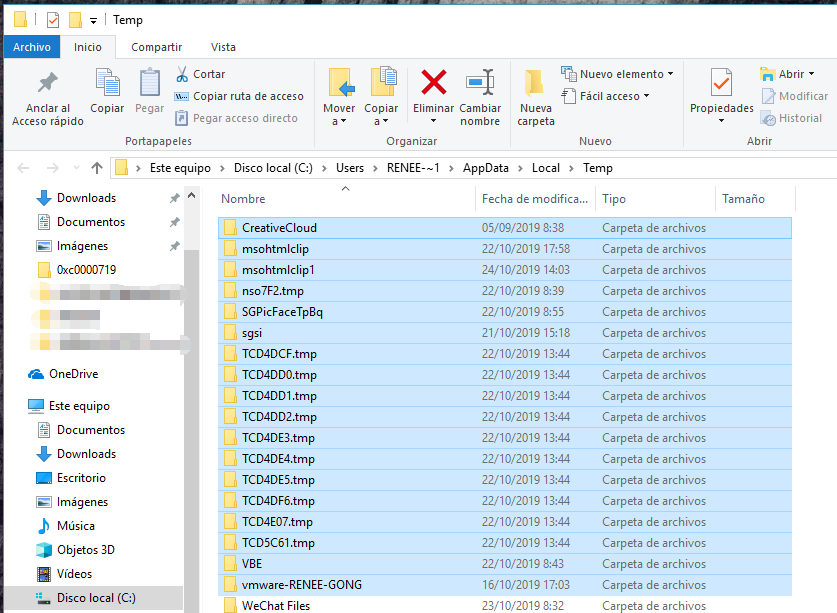Click the Anclar al Acceso rápido pin icon
Viewport: 837px width, 613px height.
click(48, 82)
